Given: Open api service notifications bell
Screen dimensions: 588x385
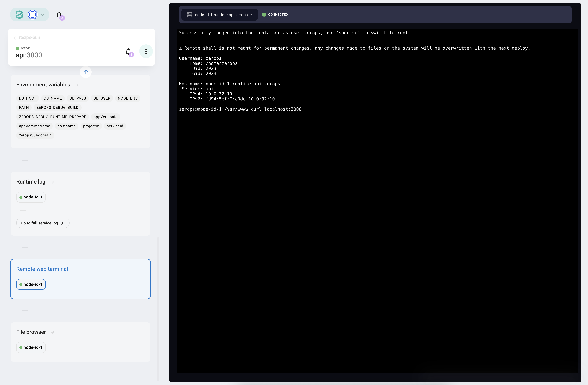Looking at the screenshot, I should 128,51.
